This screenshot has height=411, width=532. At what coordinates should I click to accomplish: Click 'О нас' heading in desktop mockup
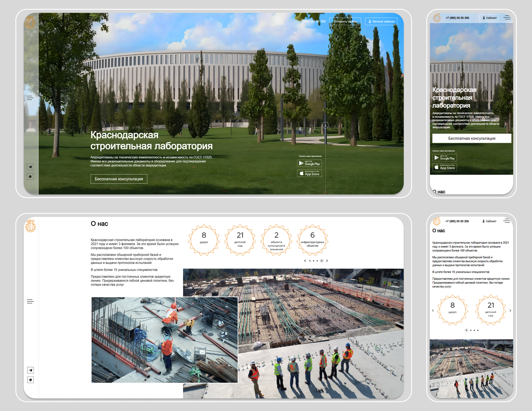click(x=99, y=224)
